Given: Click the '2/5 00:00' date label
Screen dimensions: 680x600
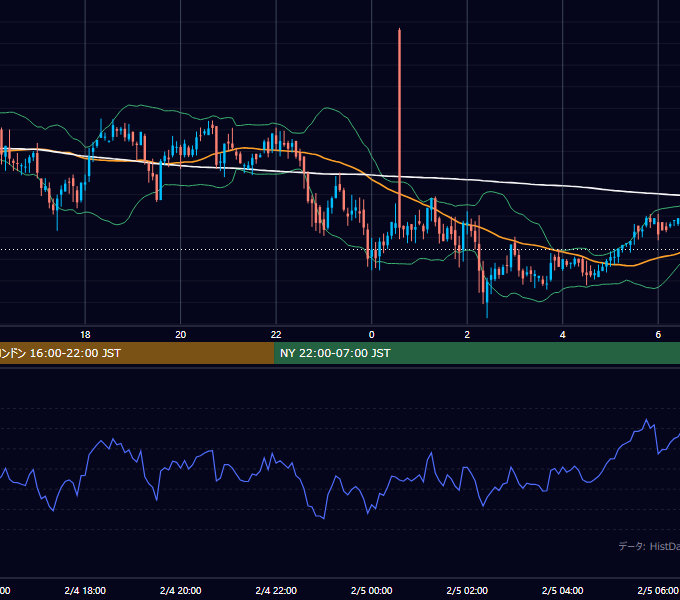Looking at the screenshot, I should [372, 590].
